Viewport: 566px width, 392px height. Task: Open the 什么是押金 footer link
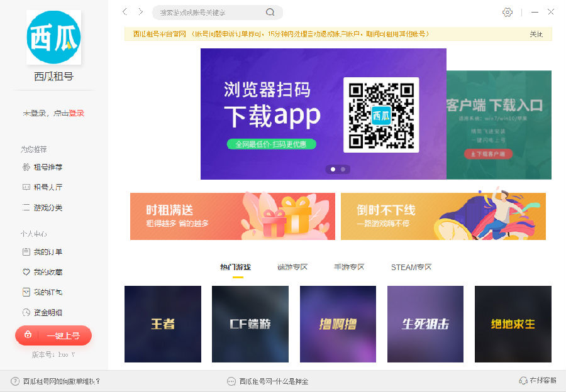click(274, 381)
